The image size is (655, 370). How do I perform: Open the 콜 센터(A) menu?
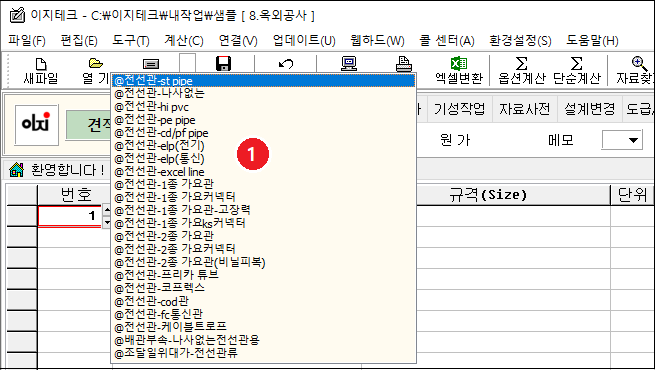click(x=447, y=41)
